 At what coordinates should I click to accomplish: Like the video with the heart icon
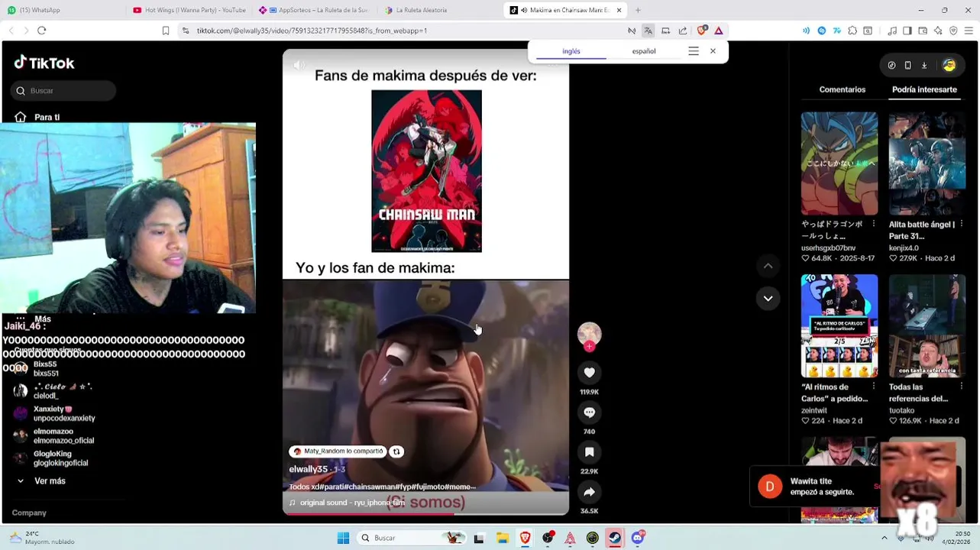pyautogui.click(x=589, y=373)
